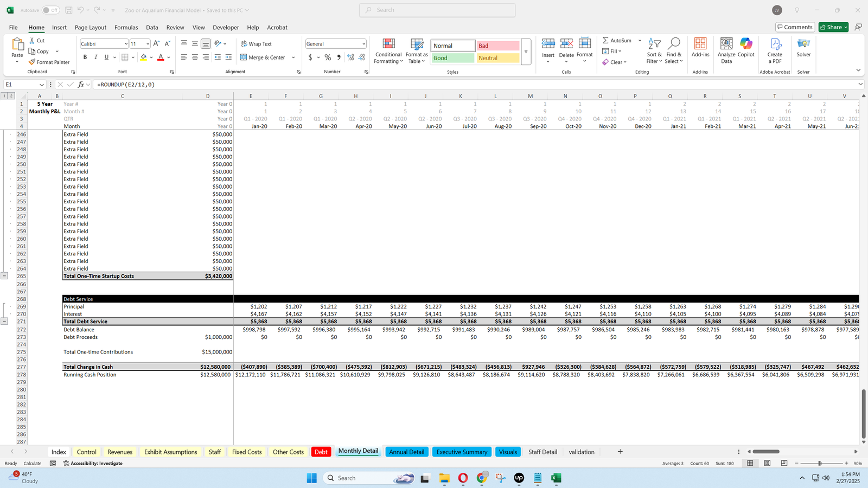Switch to the Executive Summary sheet tab
Screen dimensions: 868x488
462,452
